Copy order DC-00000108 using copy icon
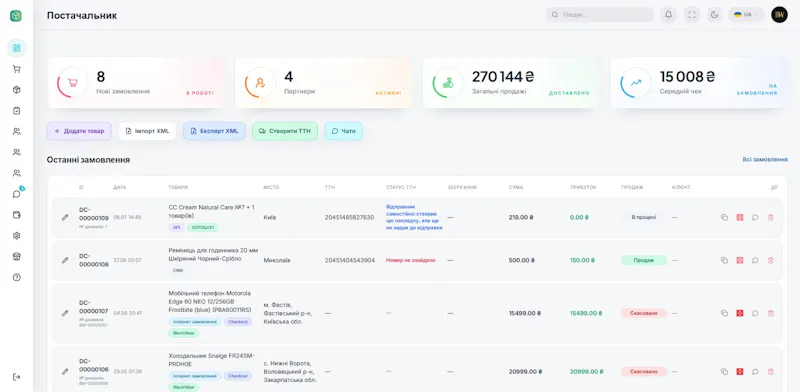The height and width of the screenshot is (392, 800). click(x=724, y=260)
